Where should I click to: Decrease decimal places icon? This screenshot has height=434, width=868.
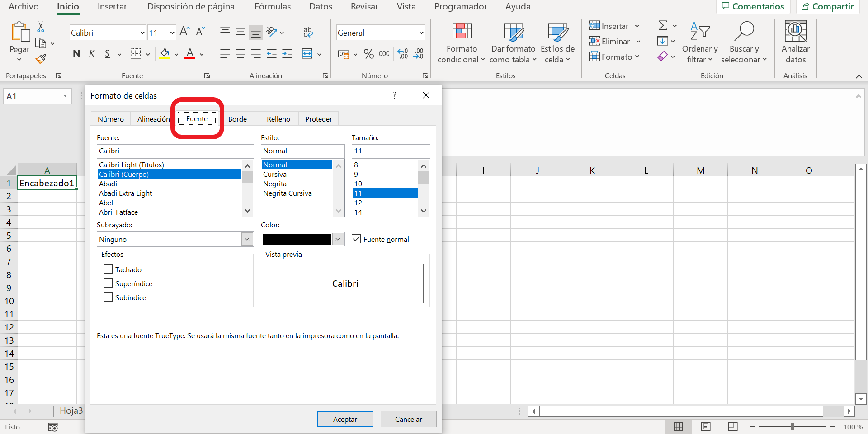click(x=419, y=54)
